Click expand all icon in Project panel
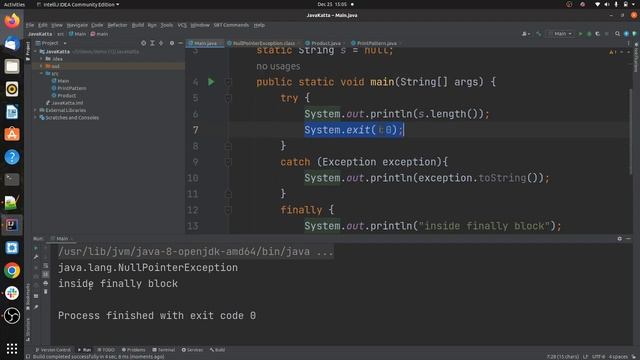Screen dimensions: 640x360 (x=152, y=43)
